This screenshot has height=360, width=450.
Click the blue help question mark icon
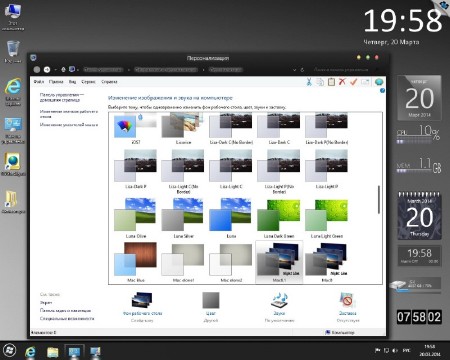382,90
